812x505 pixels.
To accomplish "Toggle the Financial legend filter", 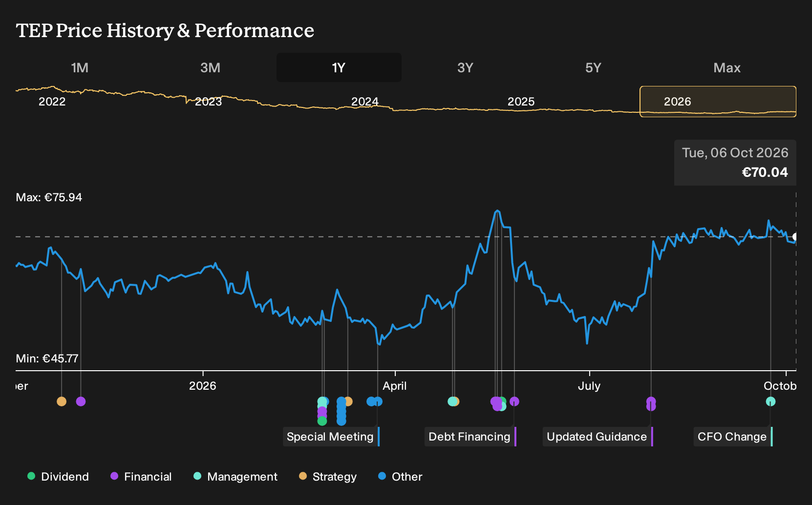I will [x=141, y=477].
